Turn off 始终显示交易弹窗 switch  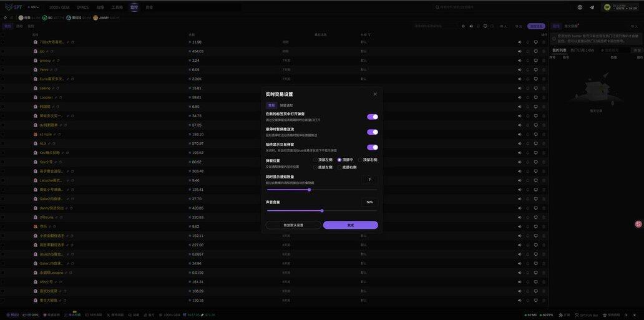click(373, 147)
